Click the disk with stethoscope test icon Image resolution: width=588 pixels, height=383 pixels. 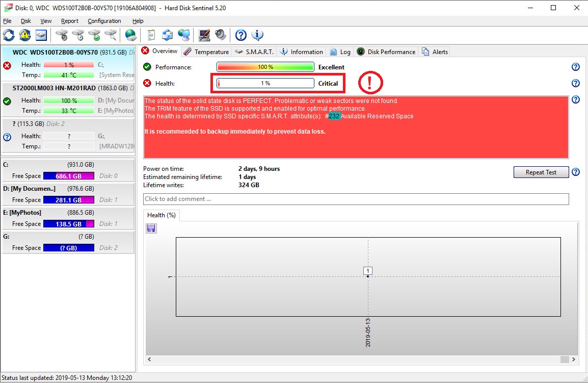62,35
